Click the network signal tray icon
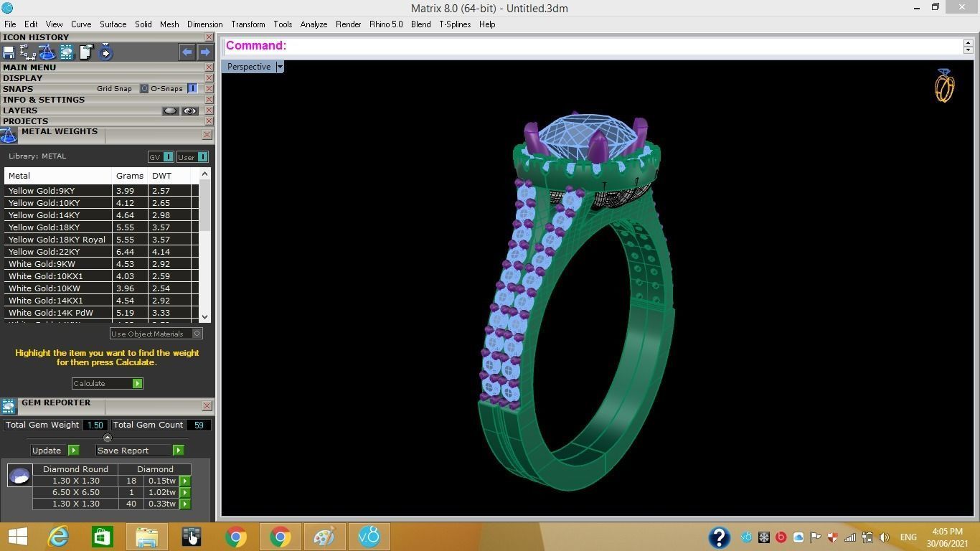 849,537
